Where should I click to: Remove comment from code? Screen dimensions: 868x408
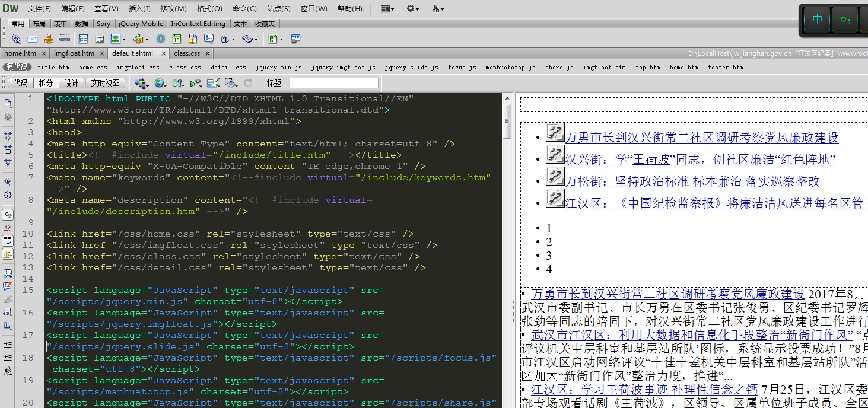pos(8,286)
